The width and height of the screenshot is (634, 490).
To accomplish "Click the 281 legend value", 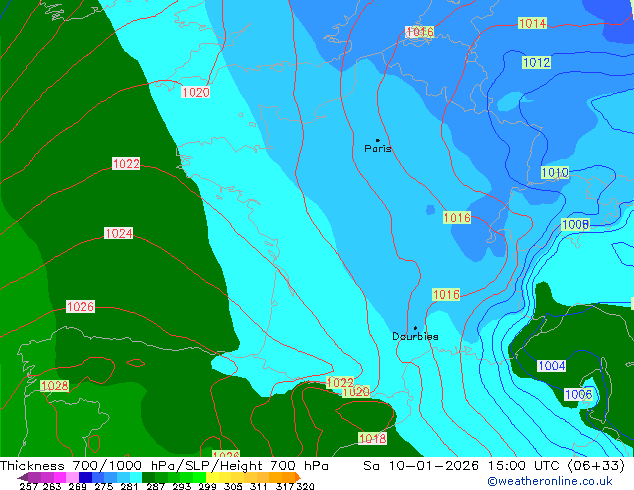I will (x=129, y=486).
